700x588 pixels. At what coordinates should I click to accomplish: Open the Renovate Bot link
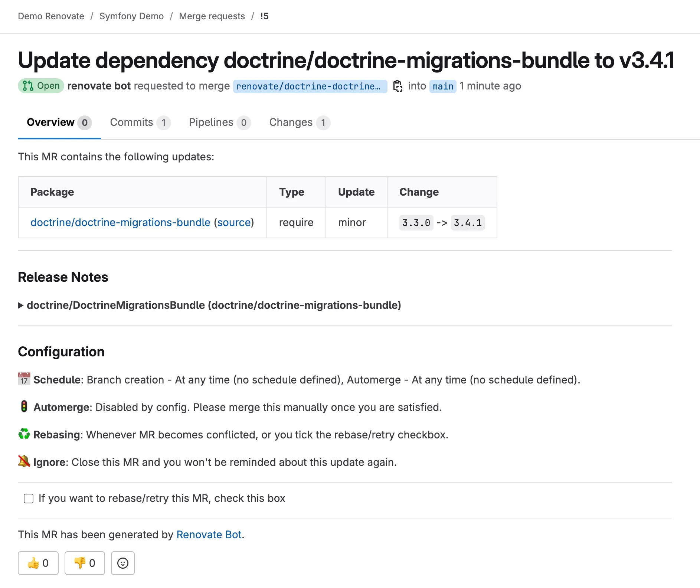click(x=209, y=535)
